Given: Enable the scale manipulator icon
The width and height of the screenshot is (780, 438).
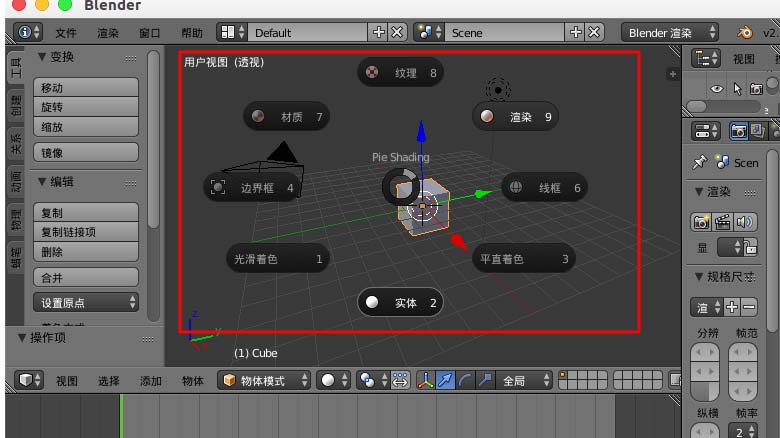Looking at the screenshot, I should click(485, 380).
